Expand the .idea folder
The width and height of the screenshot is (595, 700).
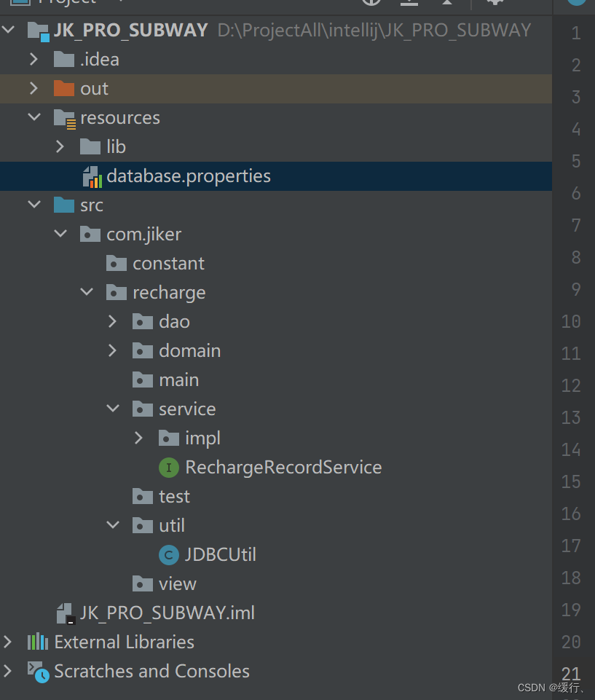click(34, 59)
